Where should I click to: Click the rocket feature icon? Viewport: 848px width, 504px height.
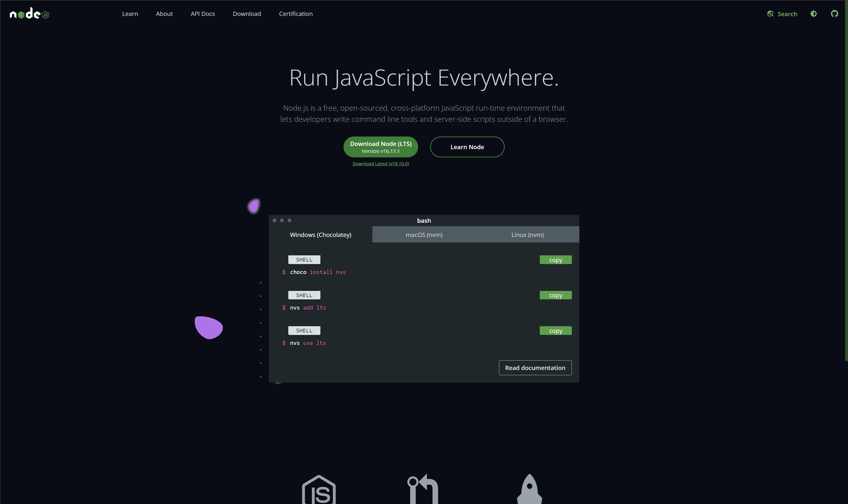(x=529, y=489)
